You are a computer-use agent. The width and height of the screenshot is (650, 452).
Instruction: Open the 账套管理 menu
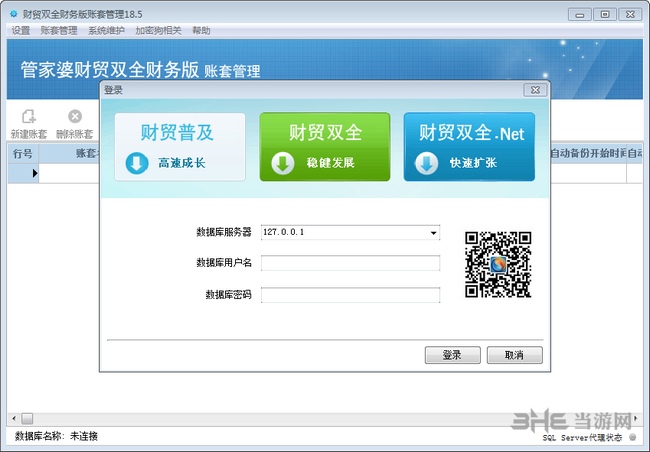point(59,31)
